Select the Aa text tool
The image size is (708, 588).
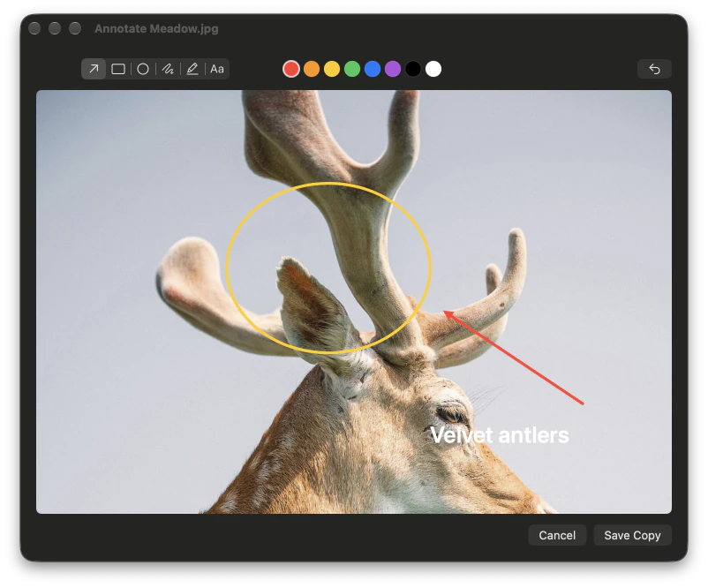(x=217, y=69)
